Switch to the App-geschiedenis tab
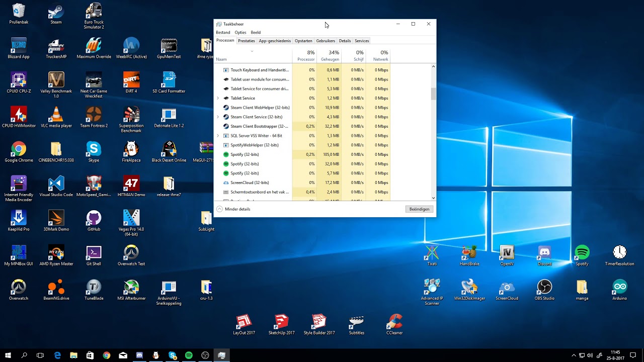Image resolution: width=644 pixels, height=362 pixels. click(275, 41)
